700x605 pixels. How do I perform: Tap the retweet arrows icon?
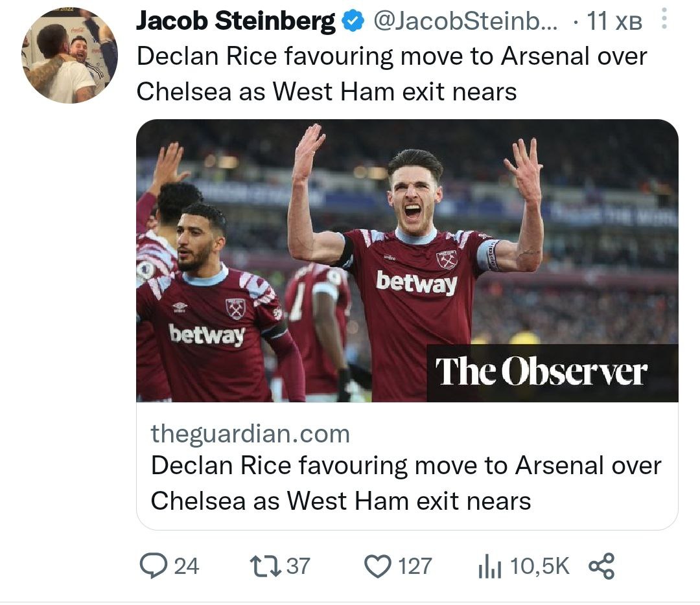tap(266, 567)
